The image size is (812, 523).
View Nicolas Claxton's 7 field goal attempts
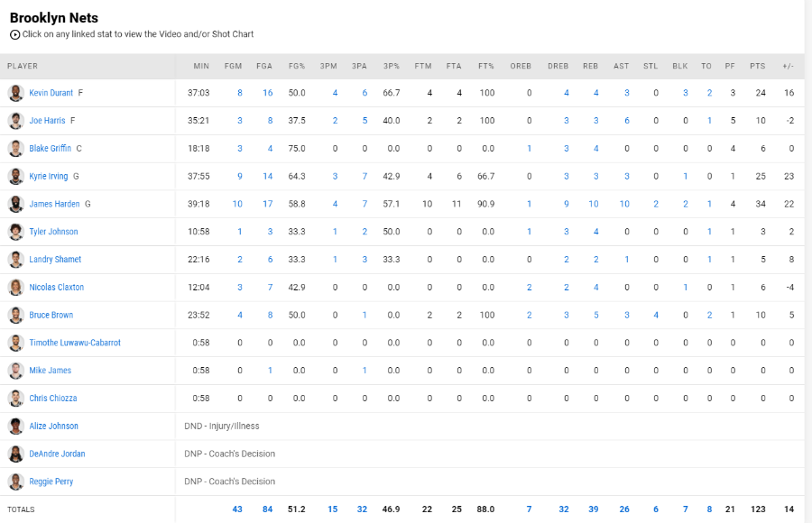pyautogui.click(x=270, y=288)
